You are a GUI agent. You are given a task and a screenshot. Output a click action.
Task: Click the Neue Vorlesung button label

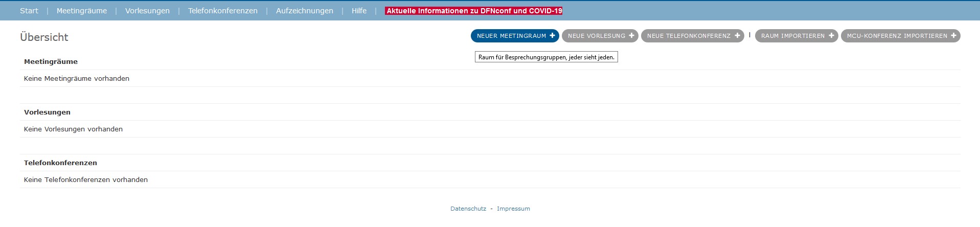[596, 36]
